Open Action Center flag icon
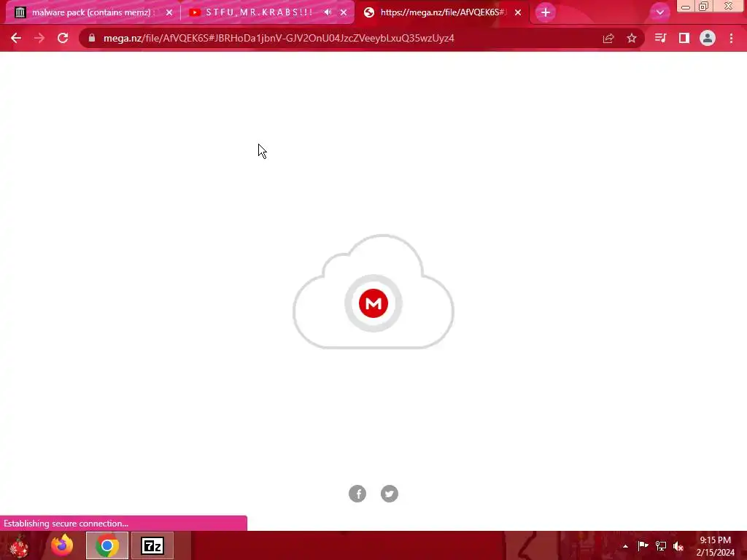The width and height of the screenshot is (747, 560). coord(643,545)
